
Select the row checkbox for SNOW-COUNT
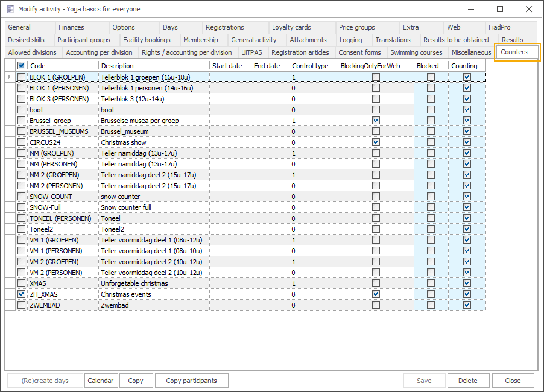(22, 197)
